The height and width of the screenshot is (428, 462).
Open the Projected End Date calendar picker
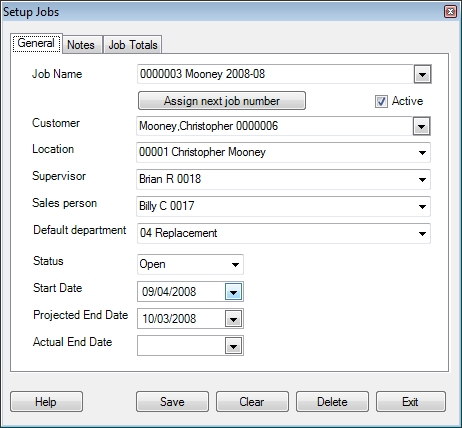pos(233,319)
